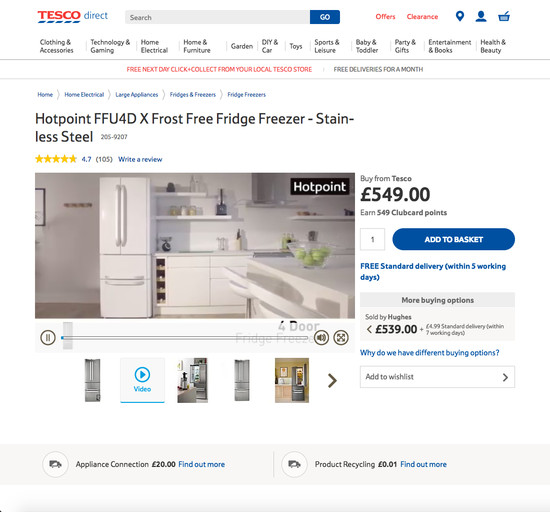Click the quantity input box
The height and width of the screenshot is (512, 550).
pyautogui.click(x=373, y=239)
